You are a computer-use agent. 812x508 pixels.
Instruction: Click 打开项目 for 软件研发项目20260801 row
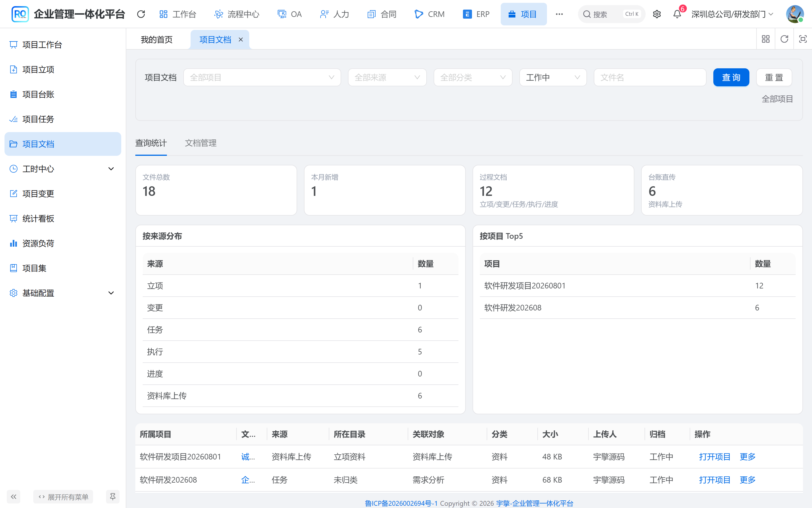pyautogui.click(x=715, y=457)
